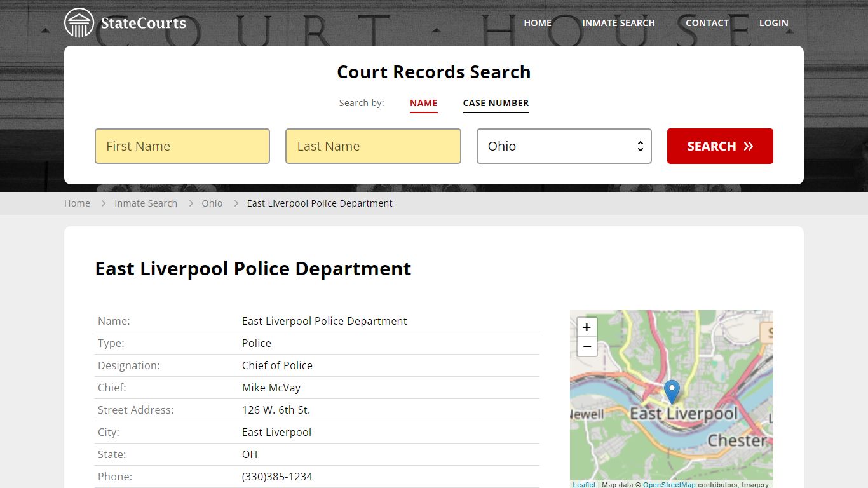Image resolution: width=868 pixels, height=488 pixels.
Task: Click the Court Records Search title
Action: [x=434, y=72]
